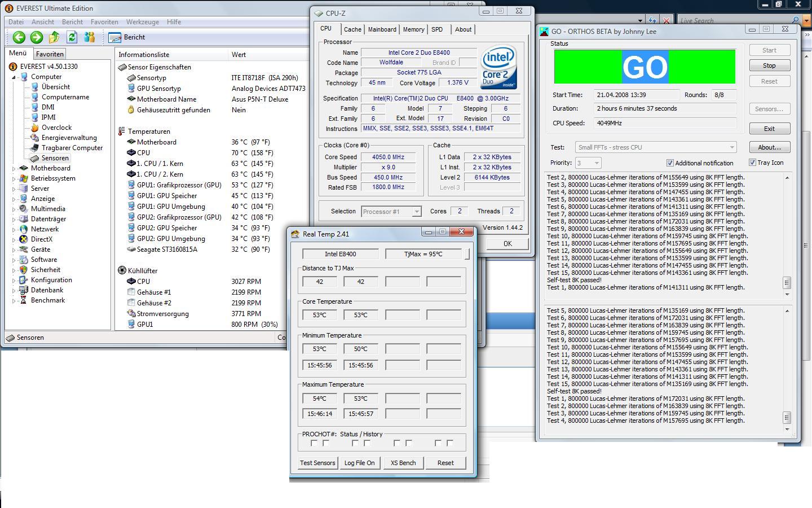Open the ORTHOS Priority dropdown

pyautogui.click(x=597, y=163)
